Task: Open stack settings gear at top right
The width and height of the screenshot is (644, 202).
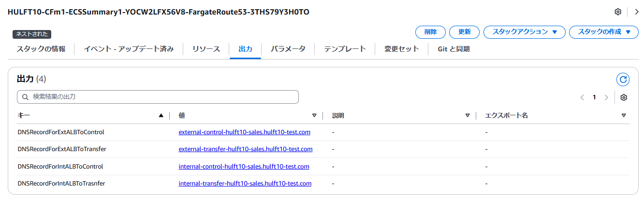Action: click(617, 12)
